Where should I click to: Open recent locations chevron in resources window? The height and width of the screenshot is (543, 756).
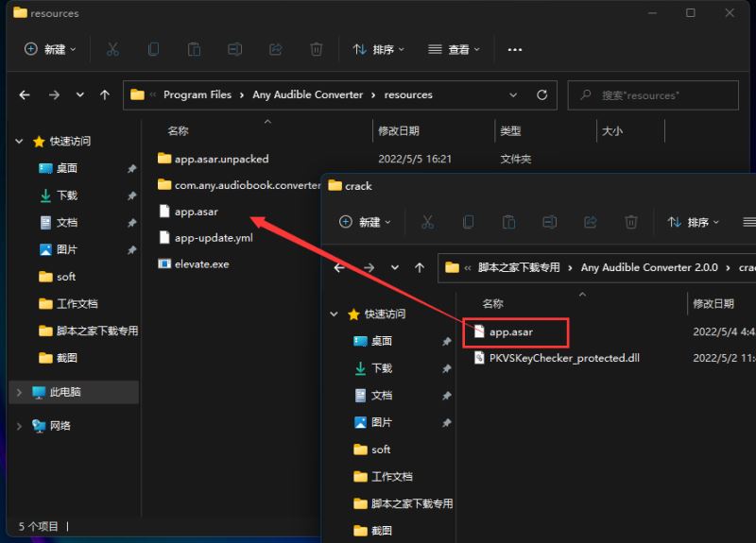pos(80,95)
